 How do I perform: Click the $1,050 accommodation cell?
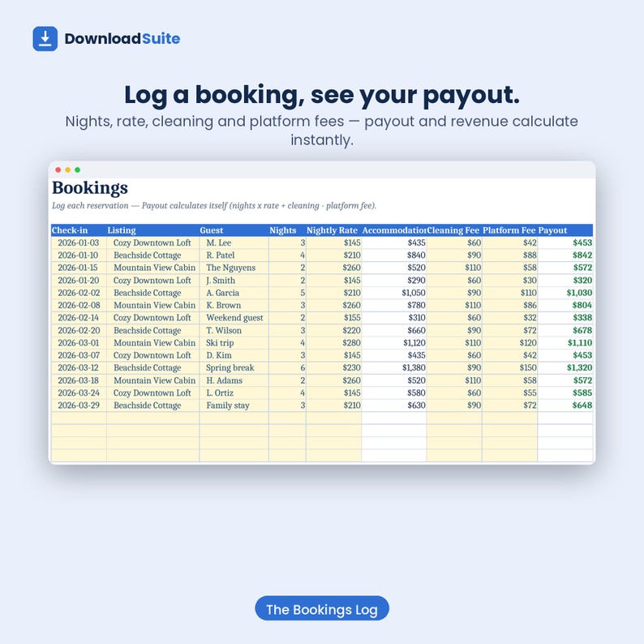pyautogui.click(x=394, y=293)
